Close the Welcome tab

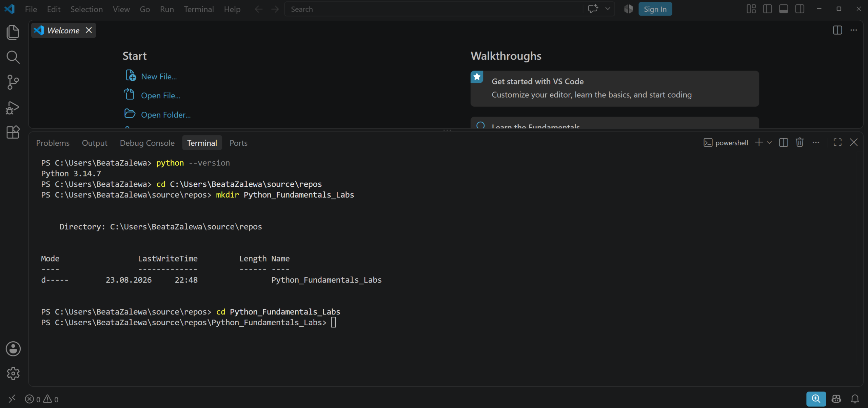coord(89,30)
